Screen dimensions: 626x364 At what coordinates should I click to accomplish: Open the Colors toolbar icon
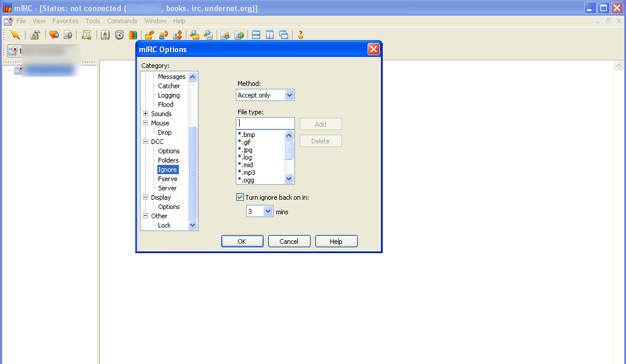133,35
